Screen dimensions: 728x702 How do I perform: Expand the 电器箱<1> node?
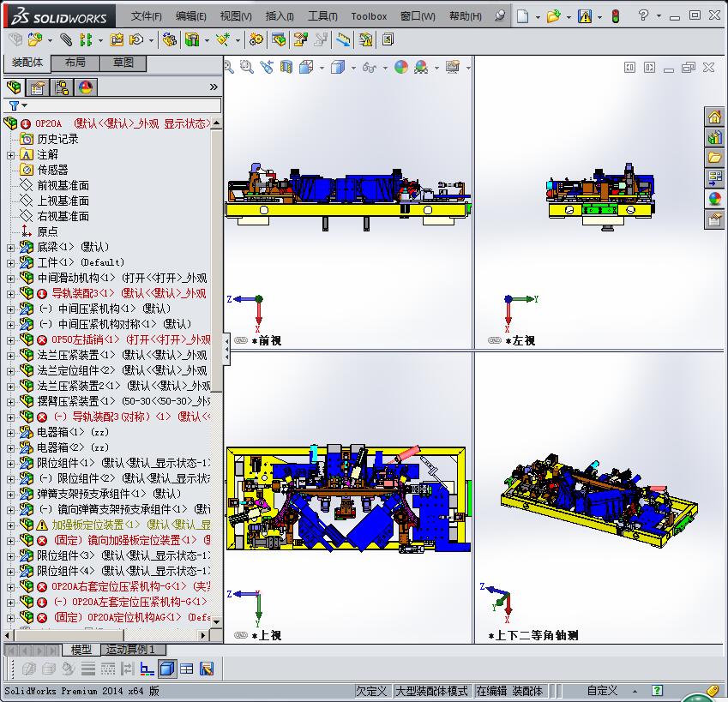(10, 433)
